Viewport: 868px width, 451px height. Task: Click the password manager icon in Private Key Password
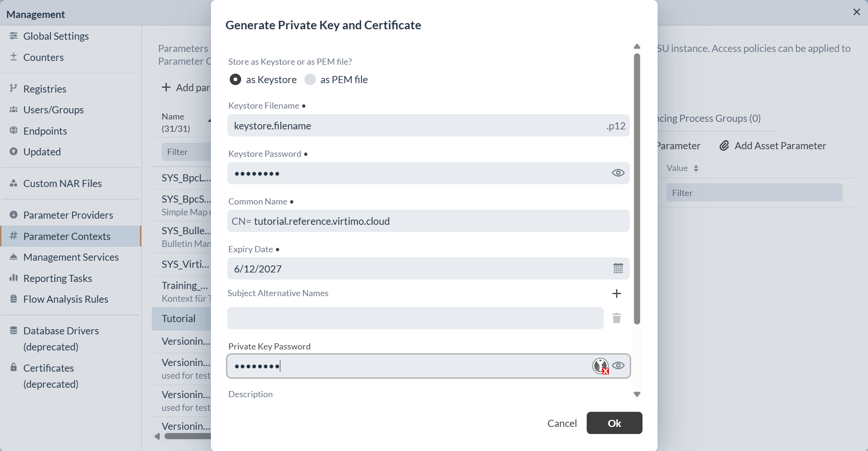[x=600, y=366]
